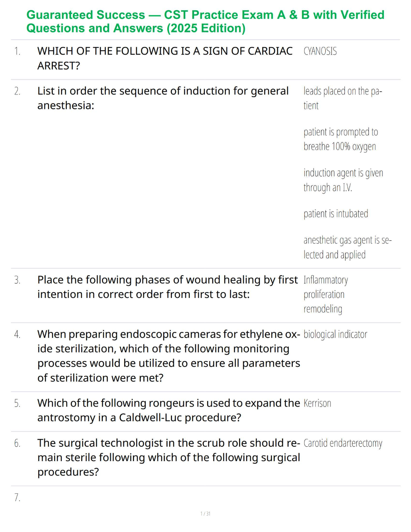Select question 6 about scrub role
This screenshot has height=532, width=411.
click(169, 457)
